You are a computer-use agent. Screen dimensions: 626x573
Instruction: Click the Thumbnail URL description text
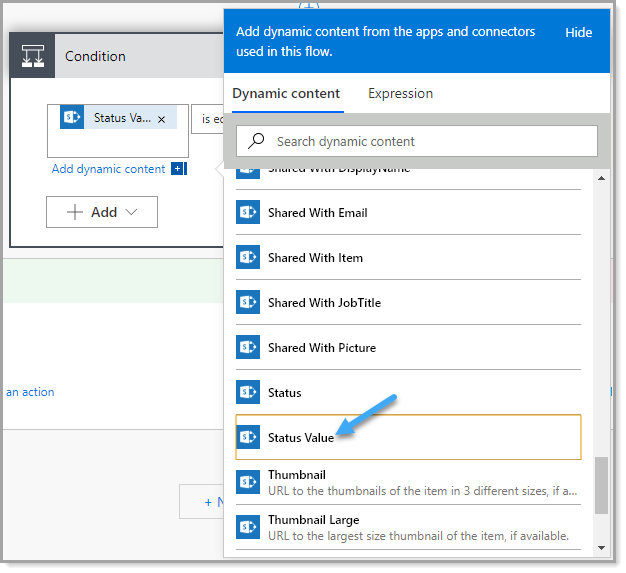click(423, 491)
